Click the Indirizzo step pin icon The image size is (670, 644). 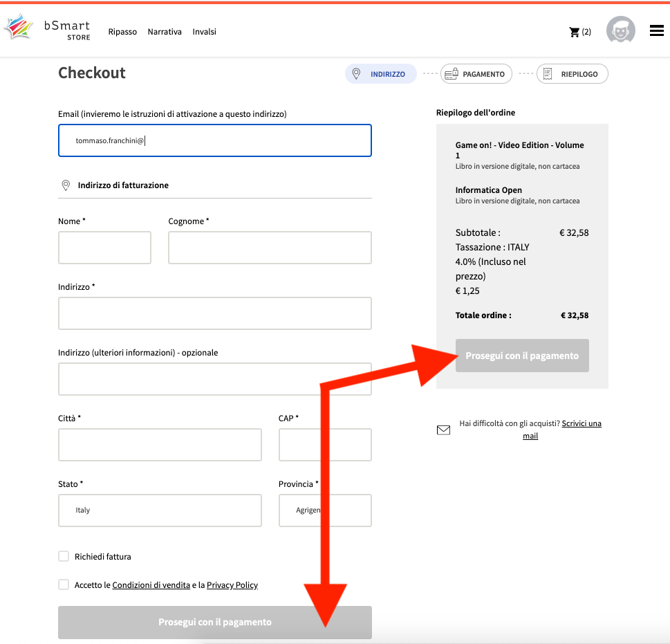[x=357, y=74]
